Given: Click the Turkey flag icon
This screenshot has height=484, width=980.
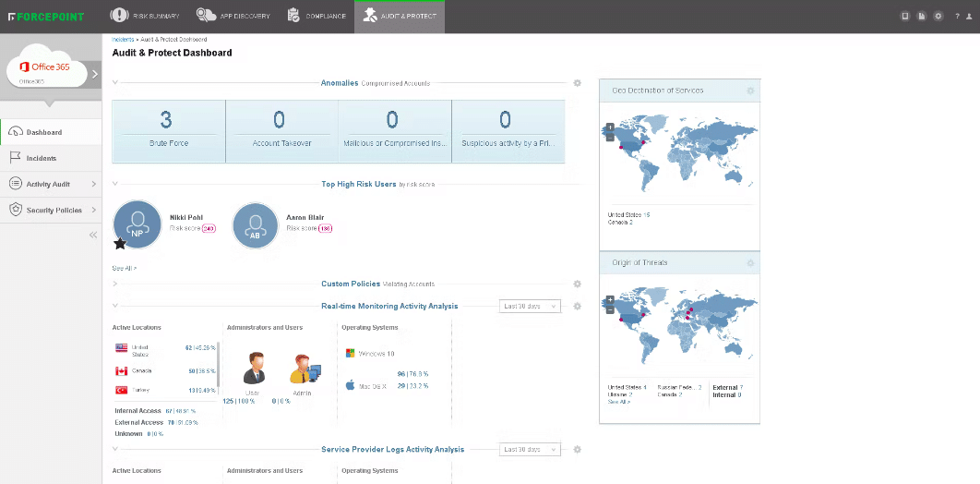Looking at the screenshot, I should coord(121,390).
